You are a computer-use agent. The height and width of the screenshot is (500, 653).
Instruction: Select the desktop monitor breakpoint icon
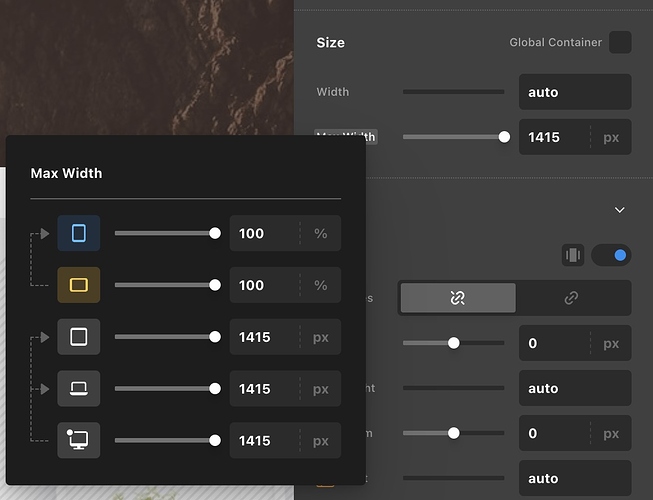[79, 441]
